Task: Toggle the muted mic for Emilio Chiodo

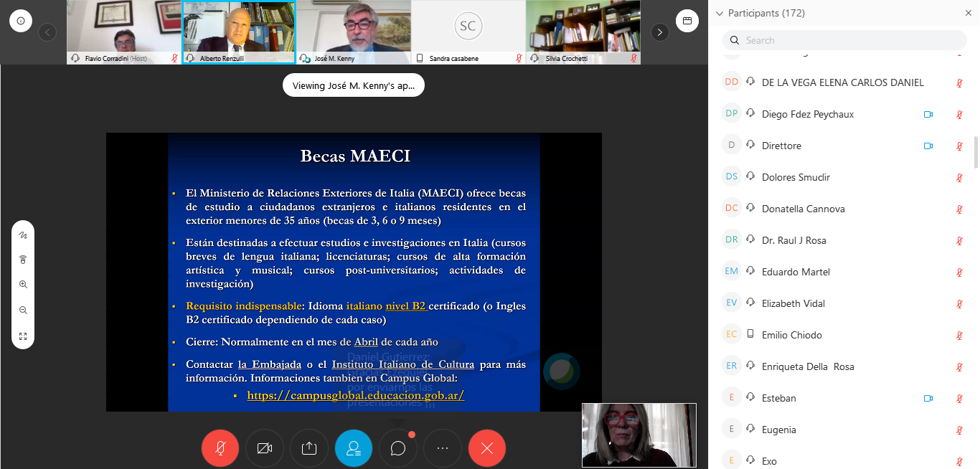Action: pos(959,336)
